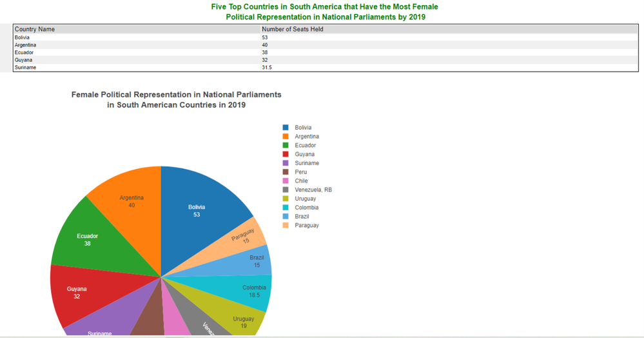Toggle Peru legend brown swatch

click(286, 172)
